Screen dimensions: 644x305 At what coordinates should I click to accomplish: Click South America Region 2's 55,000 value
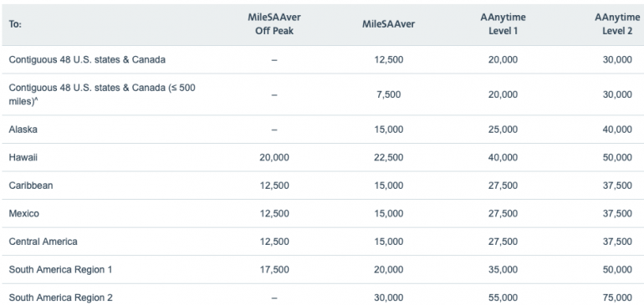503,297
